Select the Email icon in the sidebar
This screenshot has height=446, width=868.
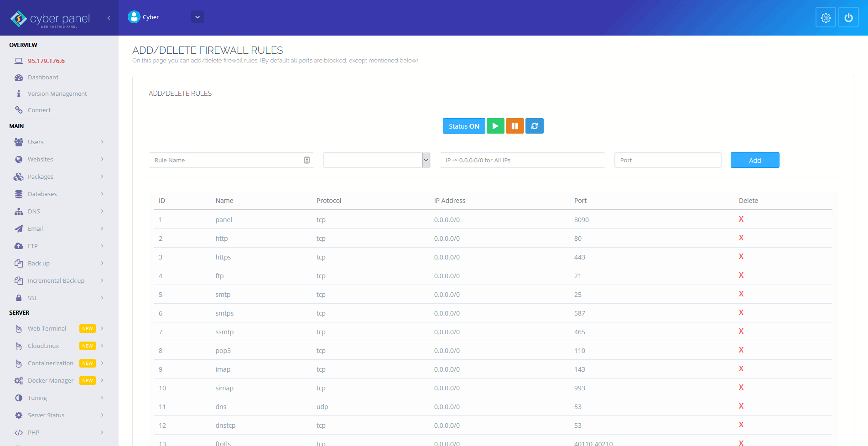click(x=18, y=228)
